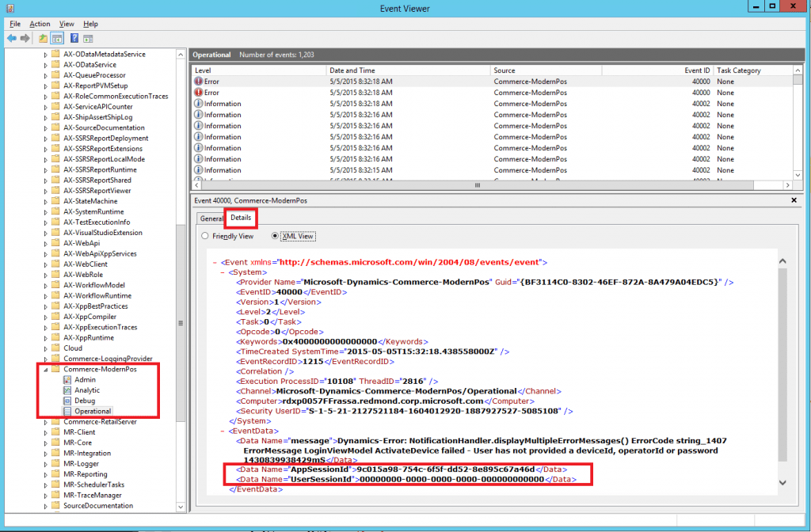Image resolution: width=811 pixels, height=532 pixels.
Task: Click the Error icon on the first event row
Action: (x=198, y=82)
